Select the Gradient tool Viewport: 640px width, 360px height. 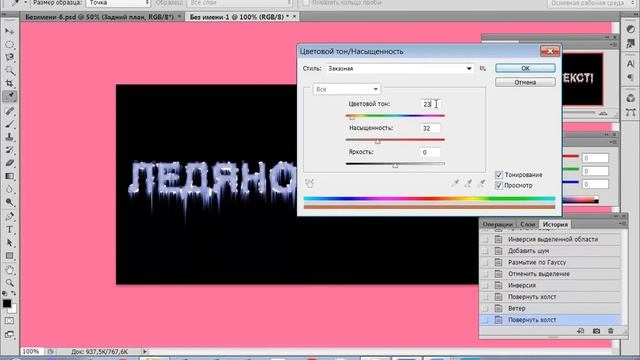coord(10,176)
